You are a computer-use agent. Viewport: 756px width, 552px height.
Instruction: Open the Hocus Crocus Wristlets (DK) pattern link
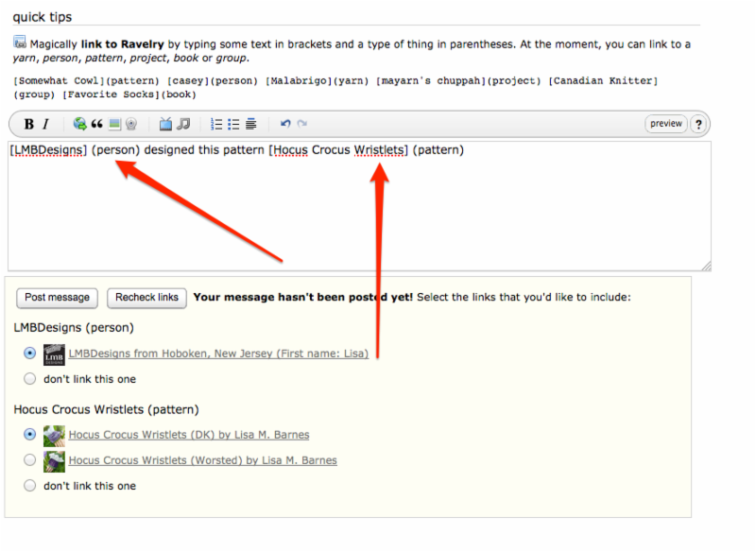point(188,435)
